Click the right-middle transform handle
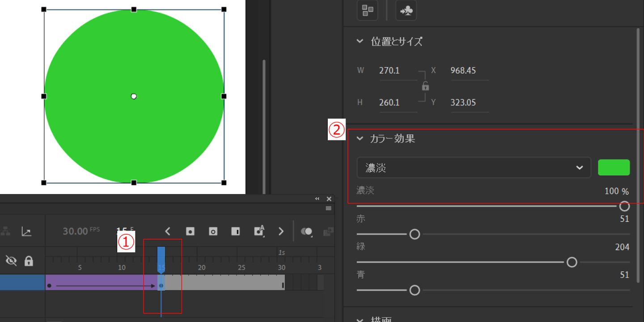This screenshot has height=322, width=644. [x=224, y=96]
